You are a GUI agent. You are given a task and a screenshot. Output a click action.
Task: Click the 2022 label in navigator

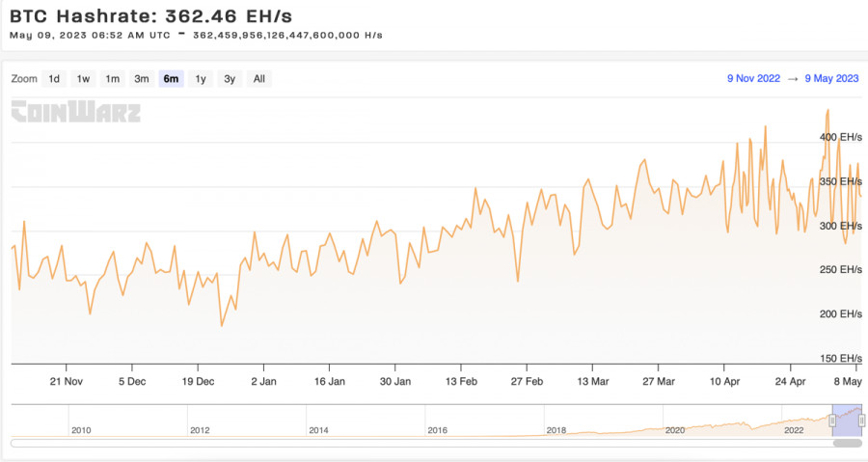click(x=794, y=430)
